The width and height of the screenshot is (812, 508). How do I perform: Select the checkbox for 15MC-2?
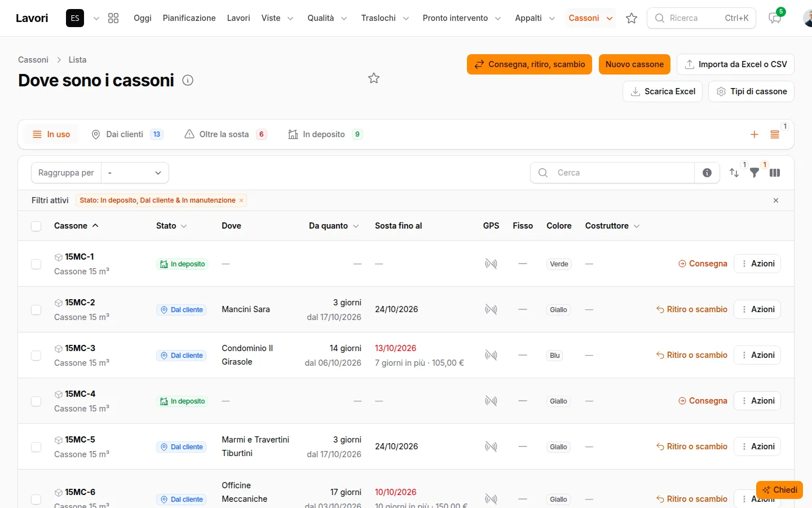[36, 310]
